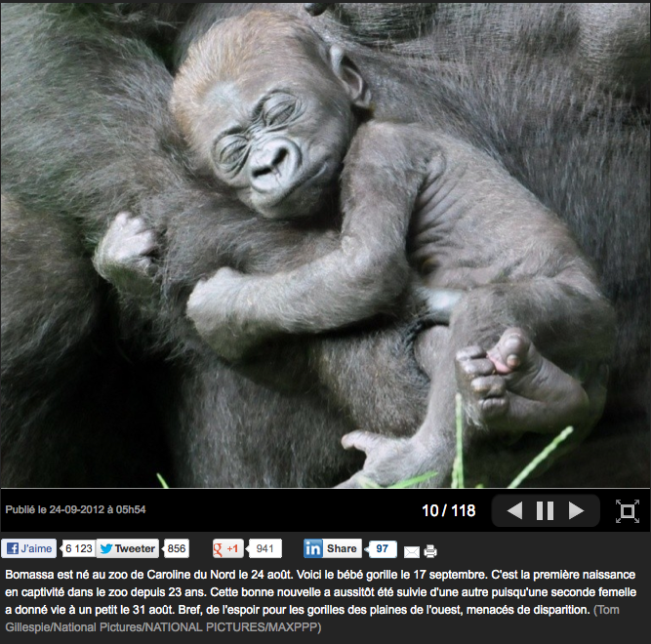Advance to the next slideshow photo
651x644 pixels.
click(576, 510)
